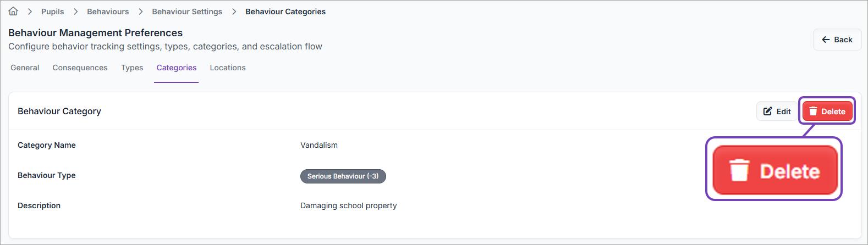Viewport: 868px width, 245px height.
Task: Switch to the Types tab
Action: point(132,68)
